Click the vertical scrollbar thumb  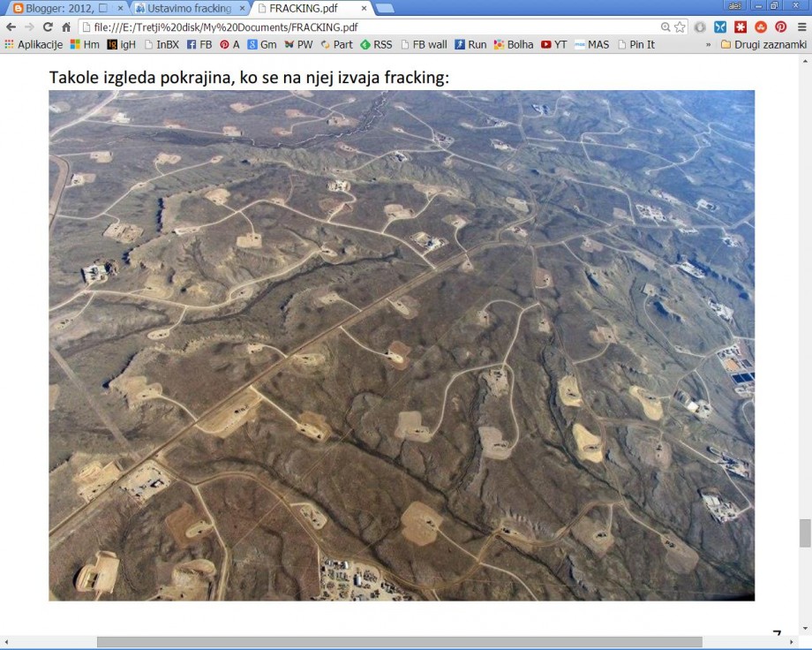(804, 533)
